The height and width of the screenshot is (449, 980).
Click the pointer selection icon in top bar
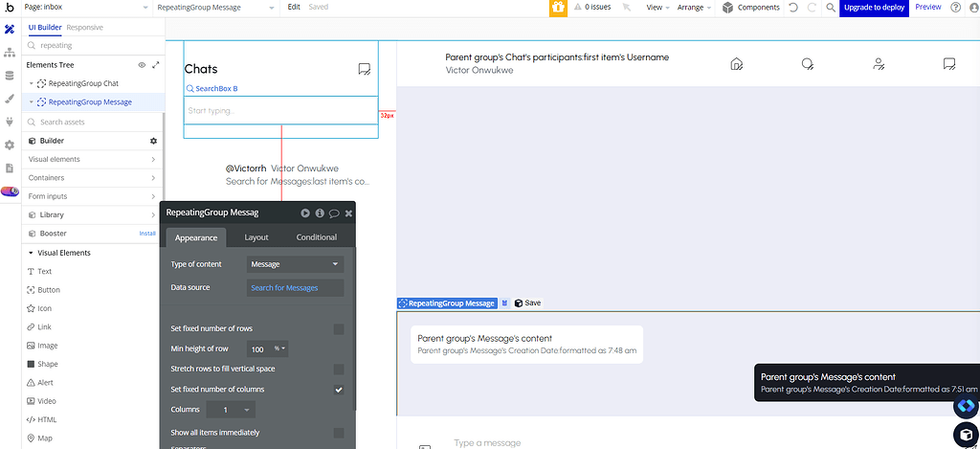tap(627, 8)
